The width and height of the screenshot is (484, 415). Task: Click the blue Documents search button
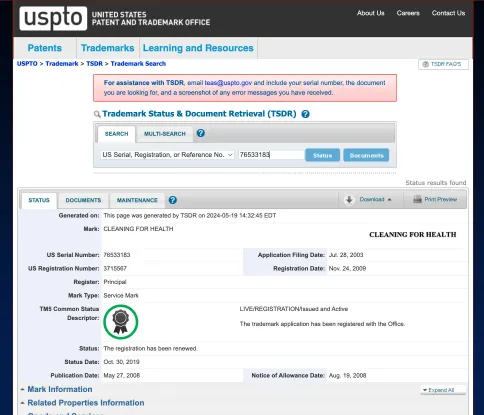(x=366, y=155)
